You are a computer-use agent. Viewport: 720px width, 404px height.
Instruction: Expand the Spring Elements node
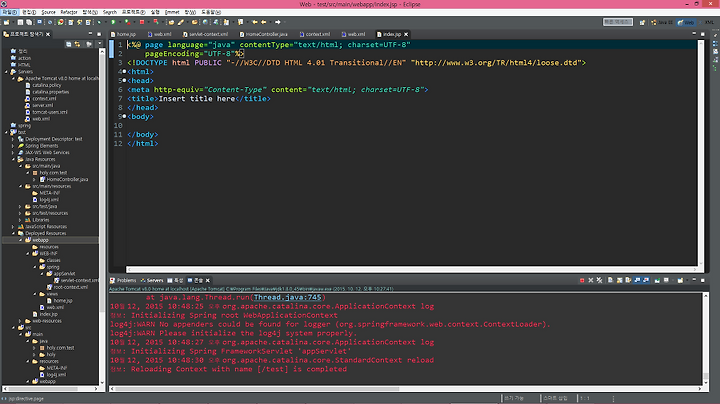[13, 146]
